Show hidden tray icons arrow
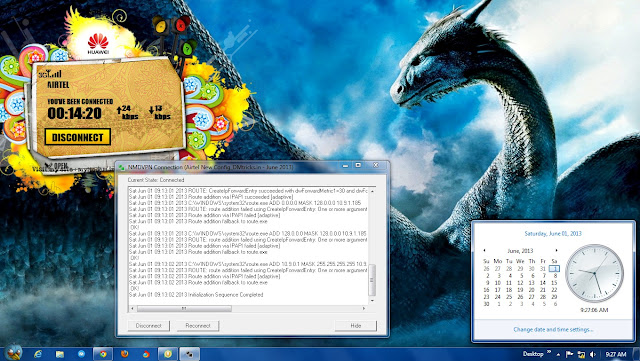Screen dimensions: 640x361 [558, 354]
